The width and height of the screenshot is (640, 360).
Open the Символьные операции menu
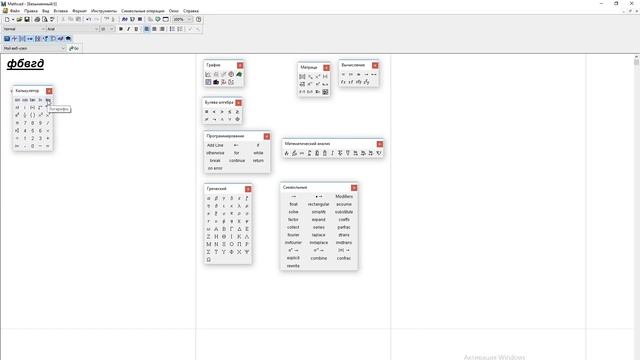coord(142,11)
